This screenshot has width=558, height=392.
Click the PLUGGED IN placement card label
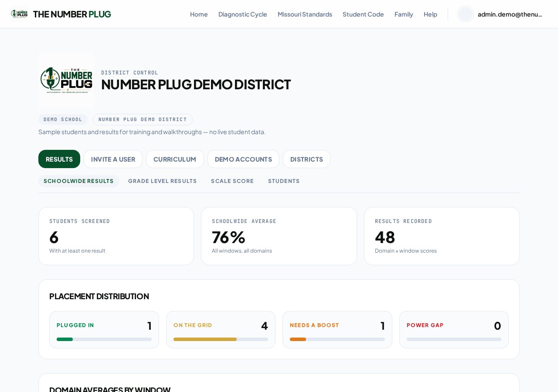[75, 325]
